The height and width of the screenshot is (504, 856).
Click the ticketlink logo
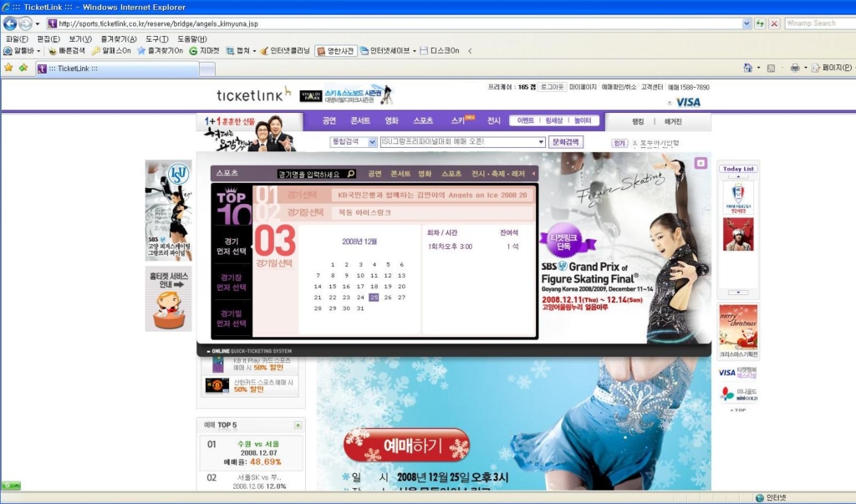pos(252,94)
